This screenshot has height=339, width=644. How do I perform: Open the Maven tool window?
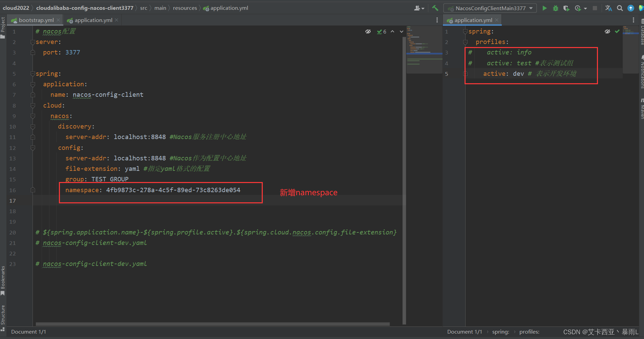[x=642, y=108]
